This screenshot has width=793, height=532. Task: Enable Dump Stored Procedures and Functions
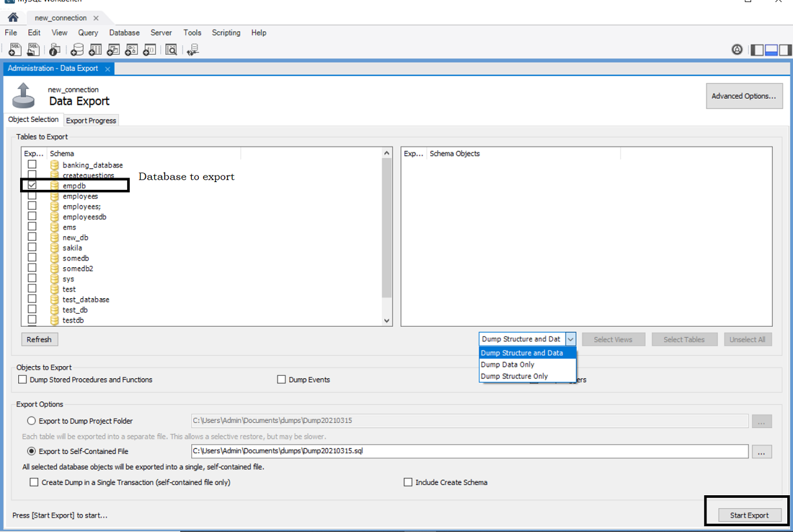23,380
